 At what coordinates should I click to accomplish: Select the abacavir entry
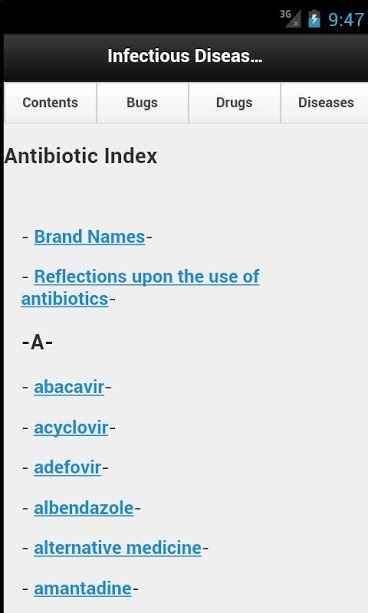[69, 387]
